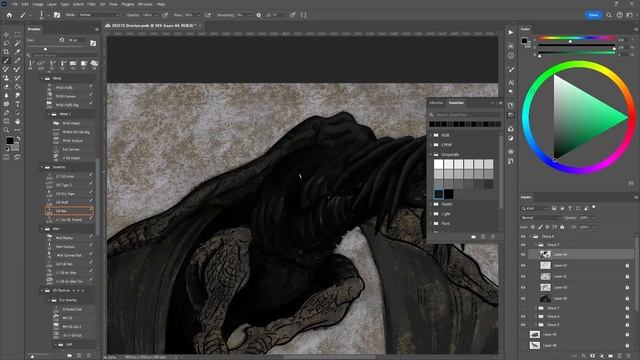The width and height of the screenshot is (640, 360).
Task: Open Brushes panel flyout menu icon
Action: pyautogui.click(x=97, y=29)
